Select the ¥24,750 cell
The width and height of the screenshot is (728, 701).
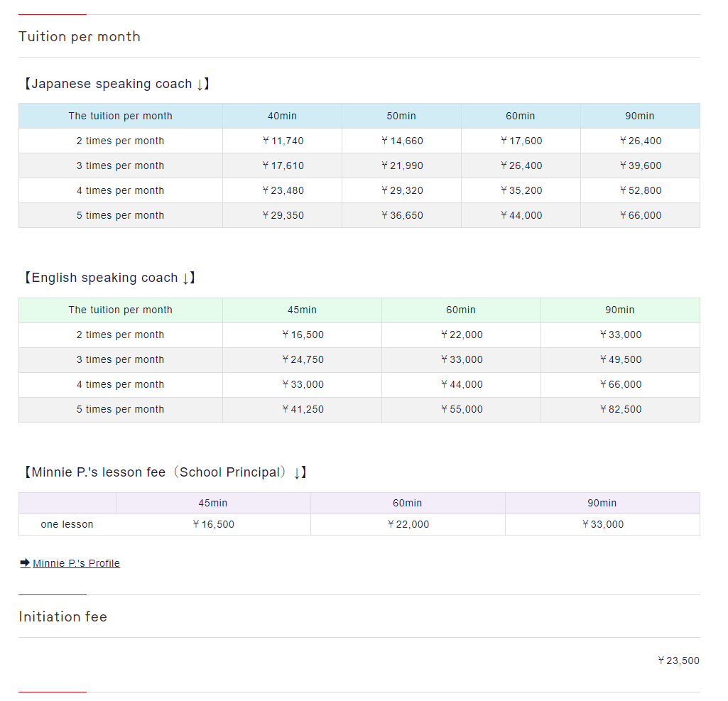(x=303, y=360)
